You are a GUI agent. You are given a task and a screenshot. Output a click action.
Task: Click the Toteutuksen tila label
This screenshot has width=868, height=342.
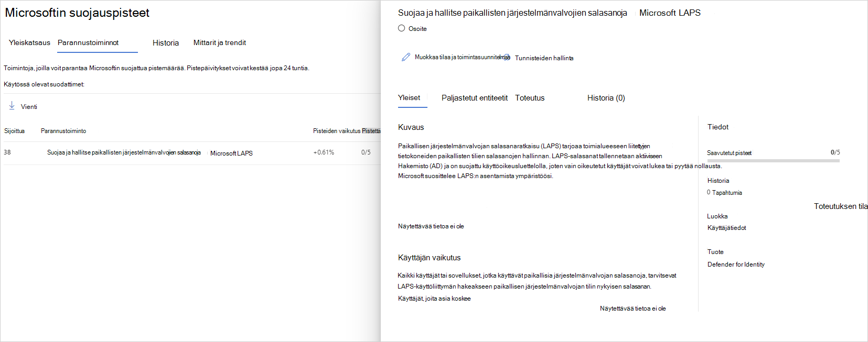pos(841,206)
